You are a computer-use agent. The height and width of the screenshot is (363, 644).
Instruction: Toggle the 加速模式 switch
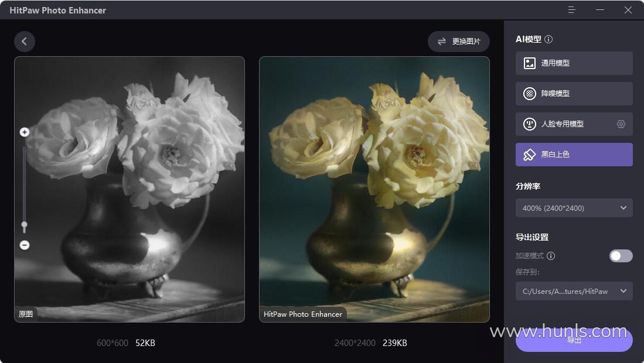(621, 256)
